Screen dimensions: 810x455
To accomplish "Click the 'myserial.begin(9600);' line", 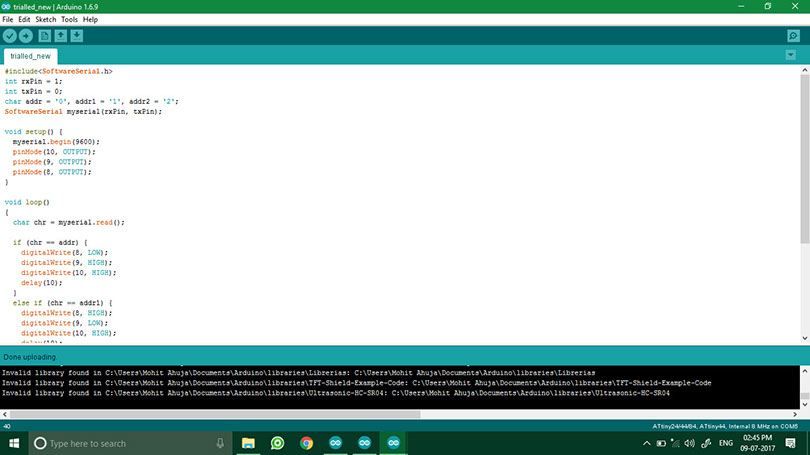I will pyautogui.click(x=56, y=142).
